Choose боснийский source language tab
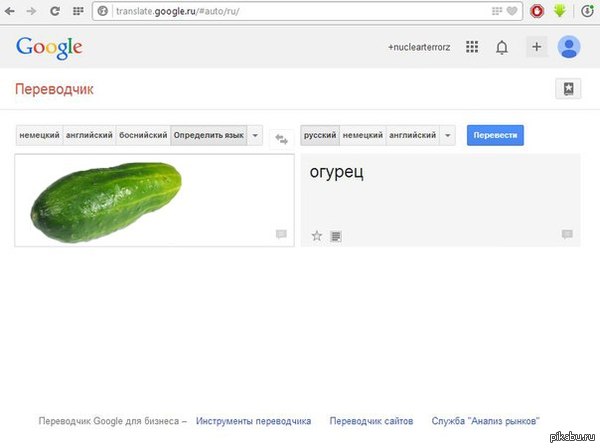This screenshot has height=448, width=600. click(143, 135)
